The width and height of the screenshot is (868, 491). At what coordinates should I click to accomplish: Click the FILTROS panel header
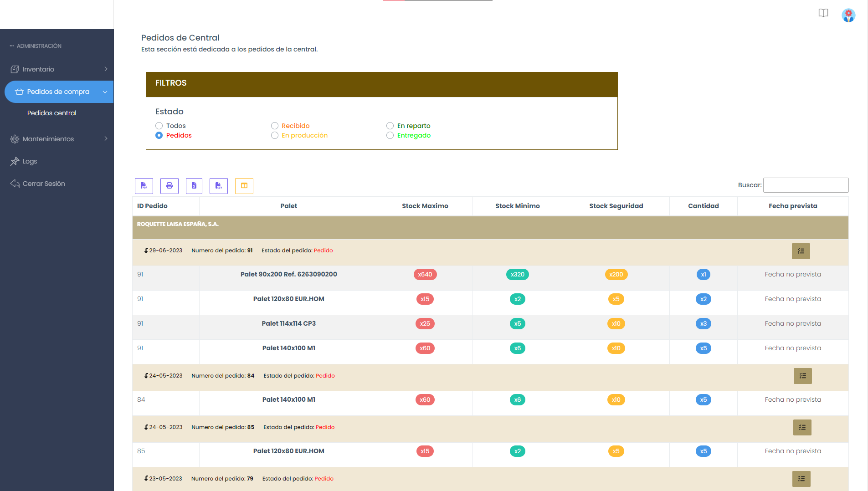pos(382,84)
